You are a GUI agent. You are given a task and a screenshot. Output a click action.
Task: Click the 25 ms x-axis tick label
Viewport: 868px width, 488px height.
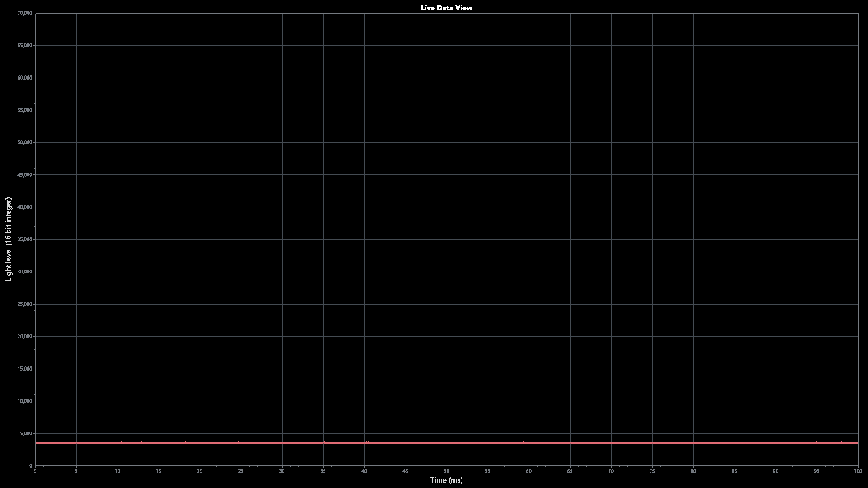pos(241,471)
